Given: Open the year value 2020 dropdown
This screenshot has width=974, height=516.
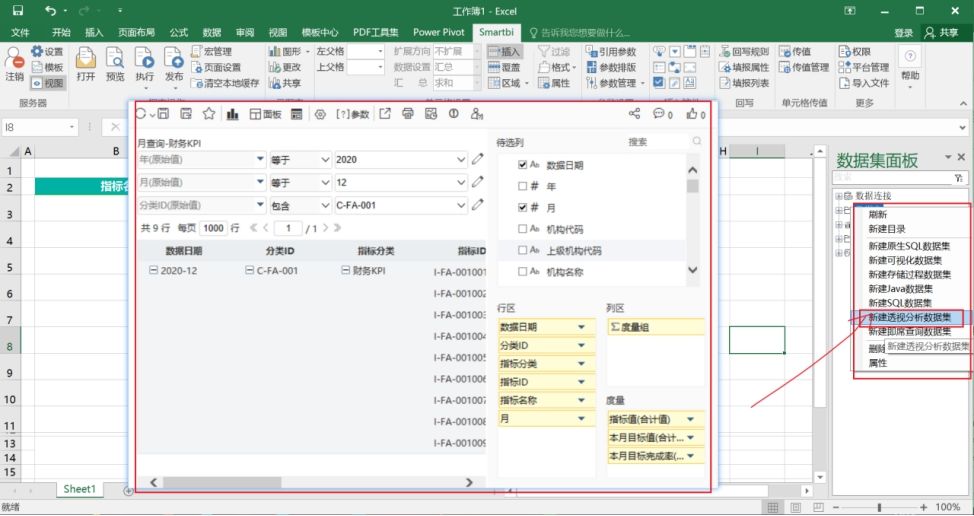Looking at the screenshot, I should [461, 160].
